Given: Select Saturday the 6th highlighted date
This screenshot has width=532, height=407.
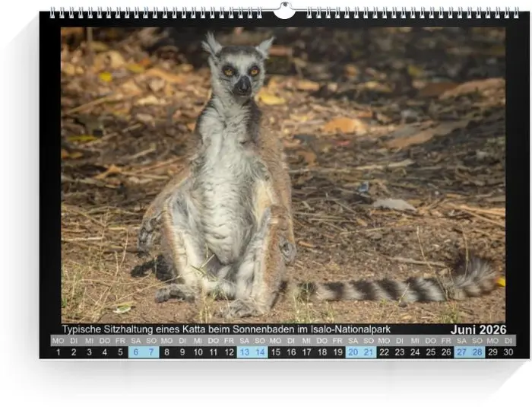Looking at the screenshot, I should point(136,352).
